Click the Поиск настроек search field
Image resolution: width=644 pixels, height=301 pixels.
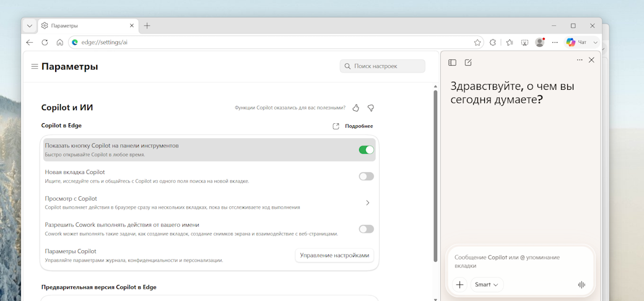point(383,66)
